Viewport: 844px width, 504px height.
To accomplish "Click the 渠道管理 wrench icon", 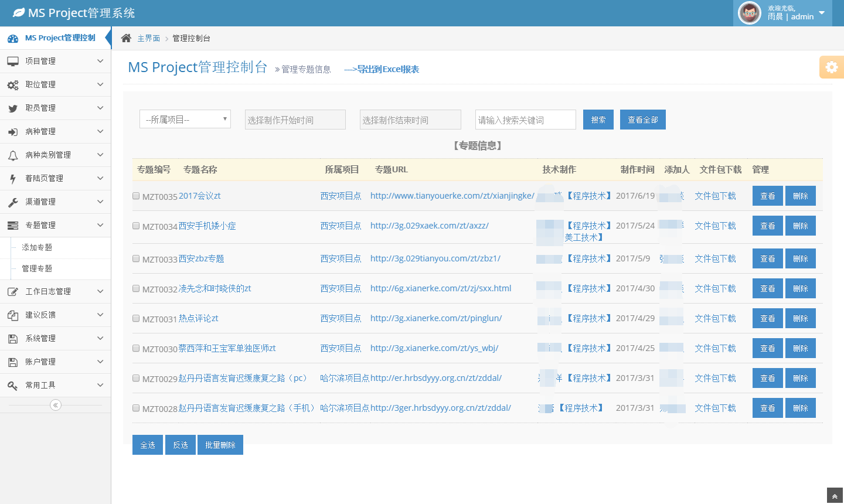I will (13, 202).
